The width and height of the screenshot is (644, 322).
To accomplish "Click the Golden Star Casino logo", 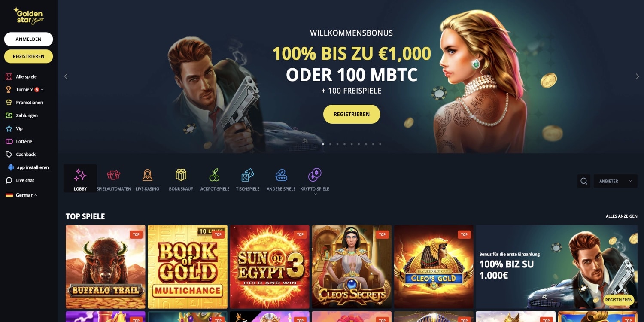I will 28,15.
